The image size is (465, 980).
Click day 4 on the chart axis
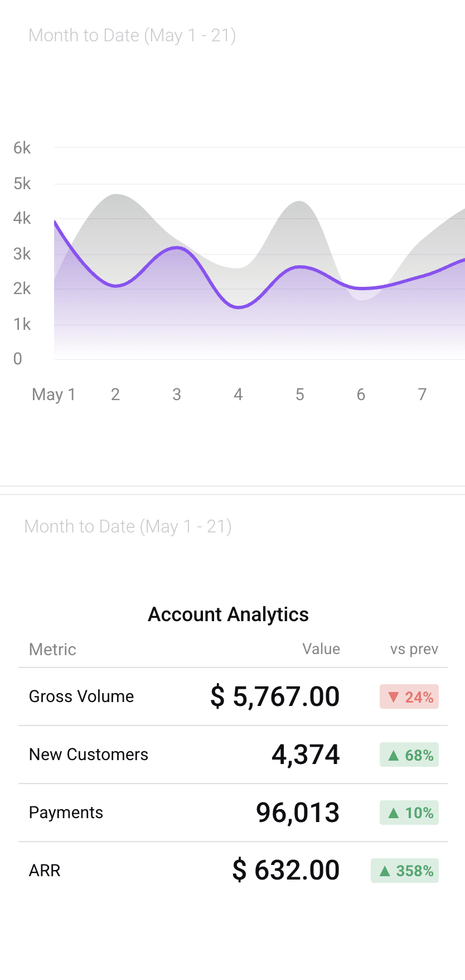pyautogui.click(x=238, y=395)
